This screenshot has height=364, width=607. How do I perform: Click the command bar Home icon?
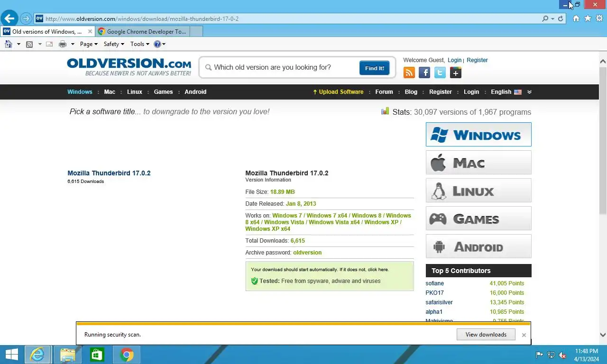pyautogui.click(x=8, y=44)
